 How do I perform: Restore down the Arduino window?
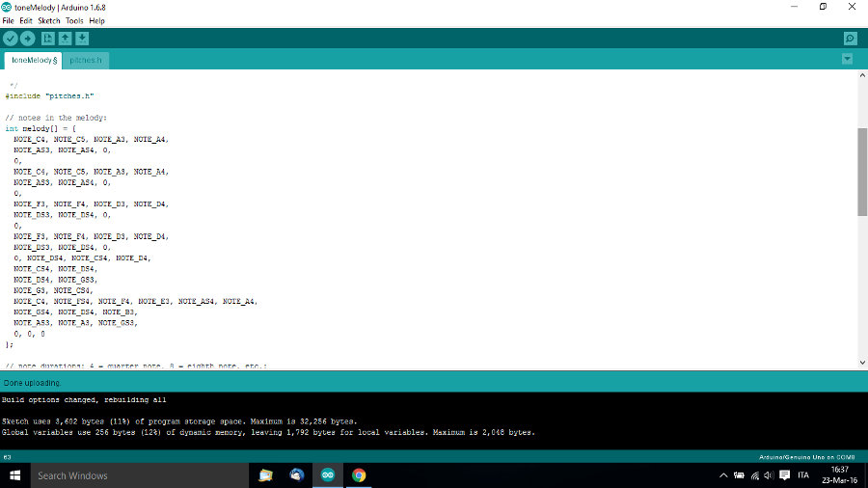(824, 7)
